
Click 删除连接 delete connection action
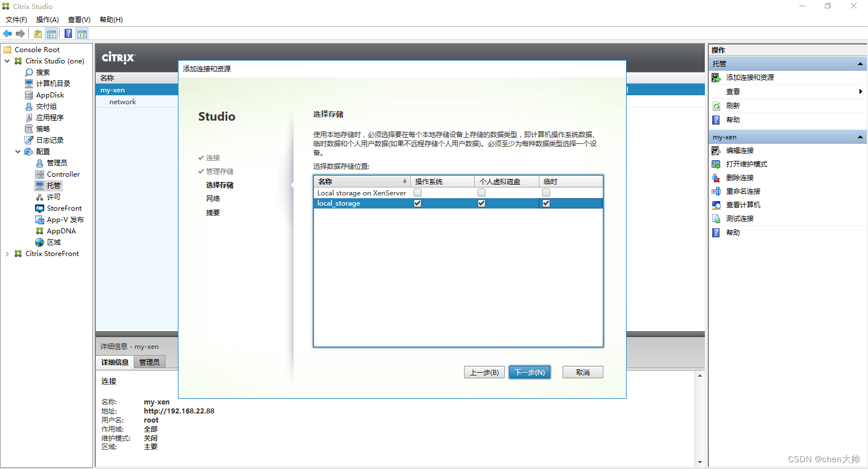pyautogui.click(x=739, y=178)
